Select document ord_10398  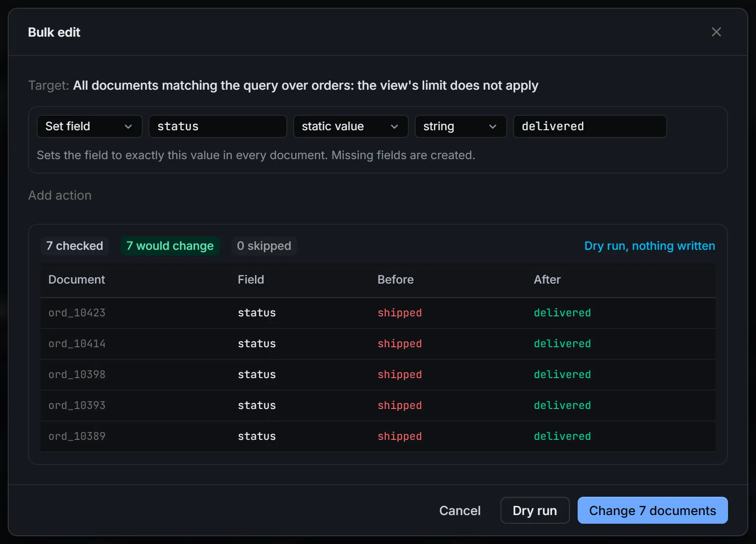pyautogui.click(x=77, y=375)
